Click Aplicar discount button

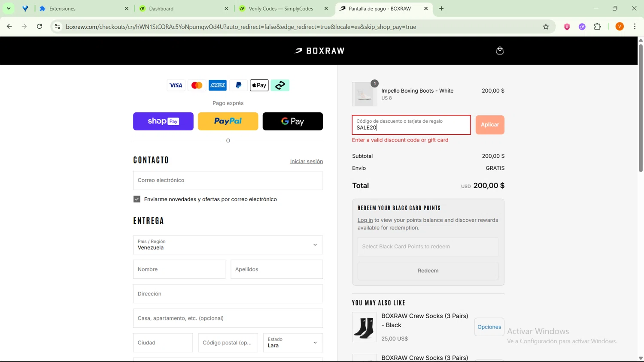[x=490, y=125]
